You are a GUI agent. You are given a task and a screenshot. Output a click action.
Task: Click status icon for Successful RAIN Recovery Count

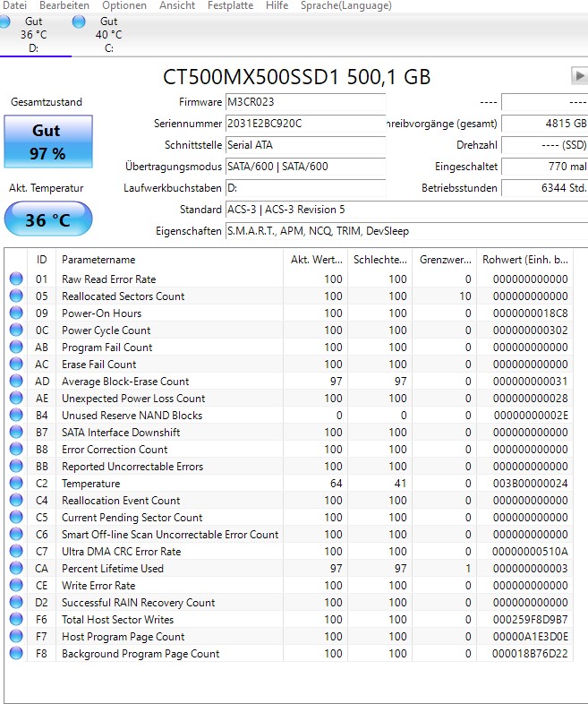[x=16, y=603]
